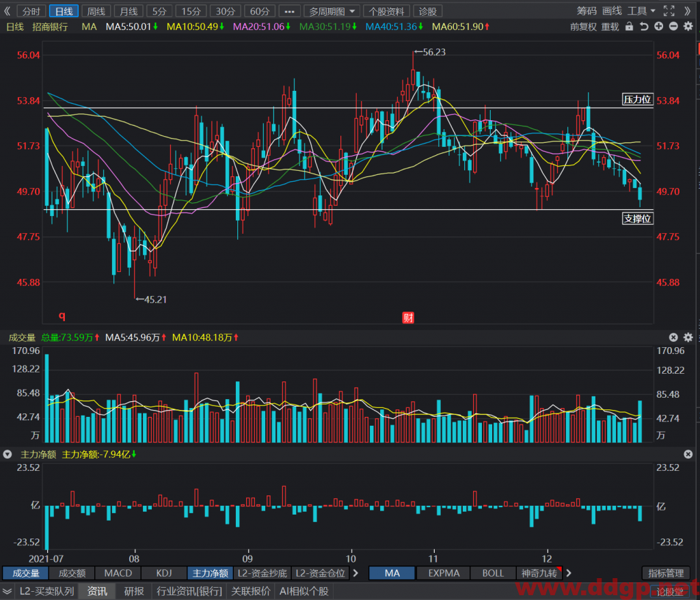Open more periods ellipsis button
700x600 pixels.
(x=289, y=11)
